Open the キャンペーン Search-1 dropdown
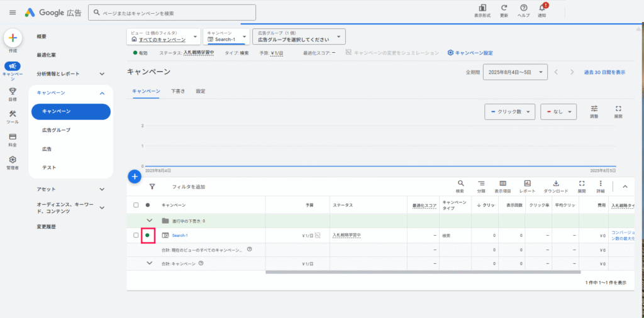The height and width of the screenshot is (318, 644). 226,36
